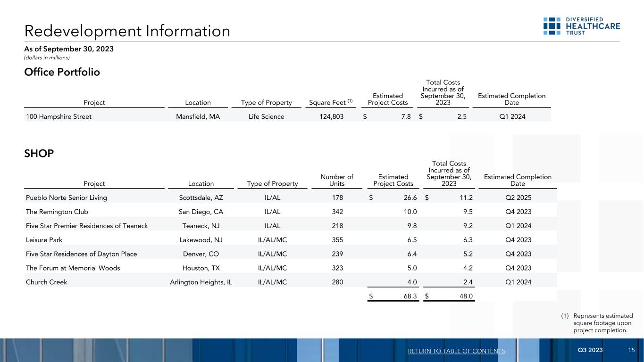Click Pueblo Norte Senior Living project name
This screenshot has width=644, height=362.
(67, 197)
